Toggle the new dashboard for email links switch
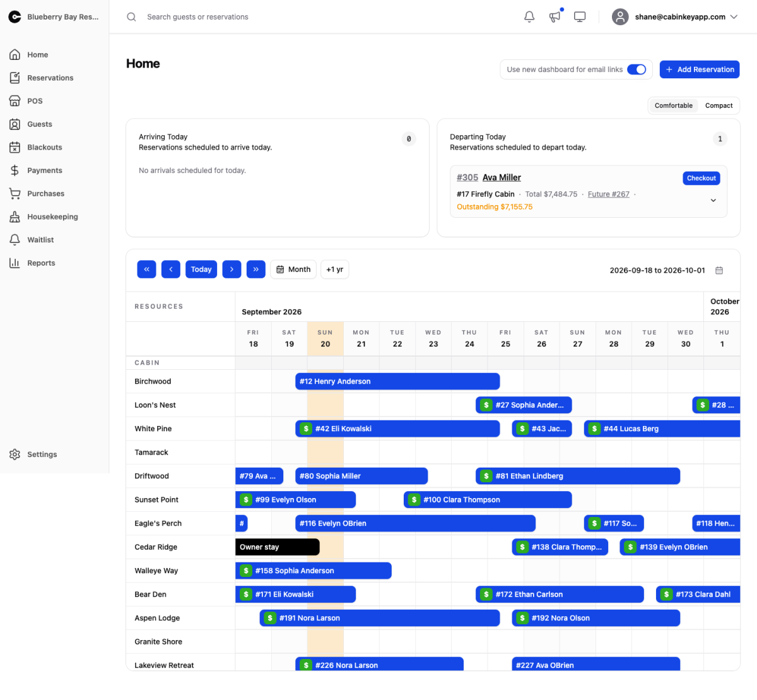This screenshot has width=757, height=700. pos(637,69)
